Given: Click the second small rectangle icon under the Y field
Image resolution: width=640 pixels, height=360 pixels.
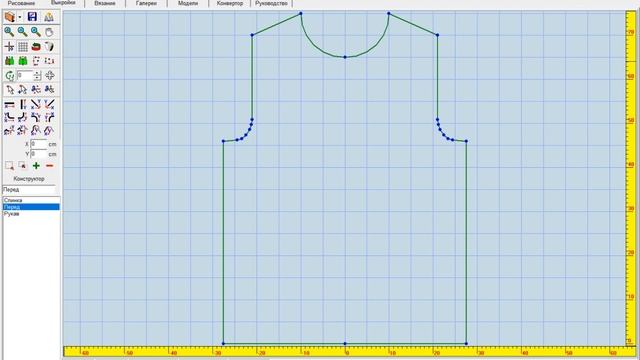Looking at the screenshot, I should 22,166.
